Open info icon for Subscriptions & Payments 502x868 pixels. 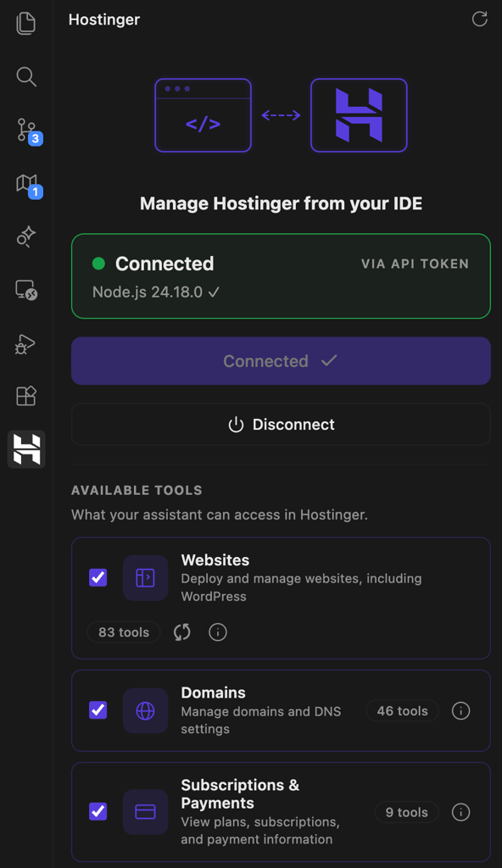(x=460, y=812)
